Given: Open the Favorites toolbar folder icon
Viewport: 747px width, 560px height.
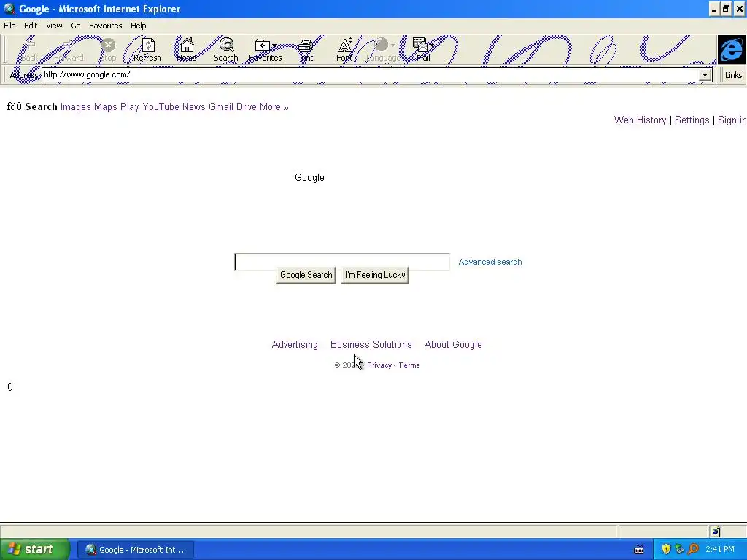Looking at the screenshot, I should click(262, 46).
